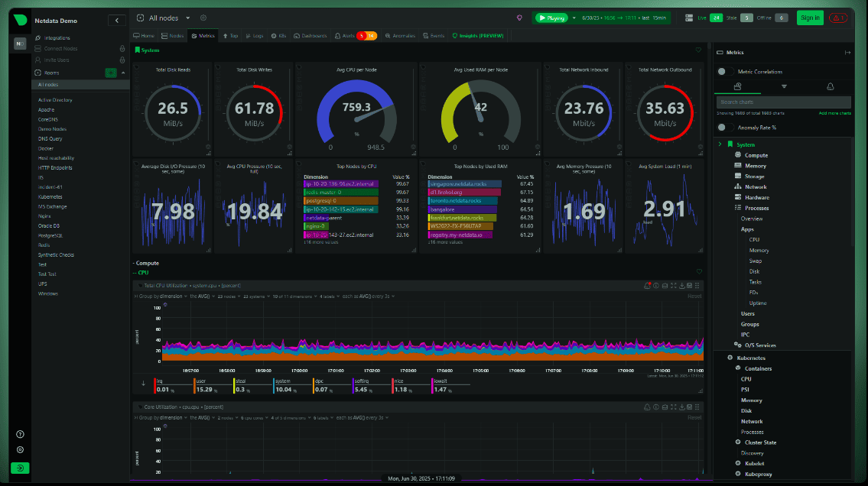Click fullscreen icon on Total CPU Utilization chart
This screenshot has width=868, height=486.
[x=674, y=285]
